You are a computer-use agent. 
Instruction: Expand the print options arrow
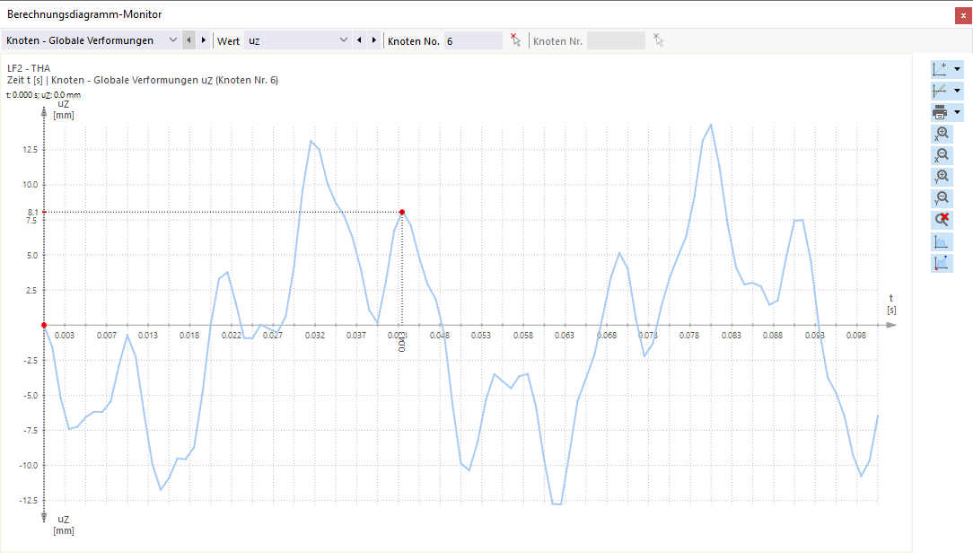[x=958, y=112]
